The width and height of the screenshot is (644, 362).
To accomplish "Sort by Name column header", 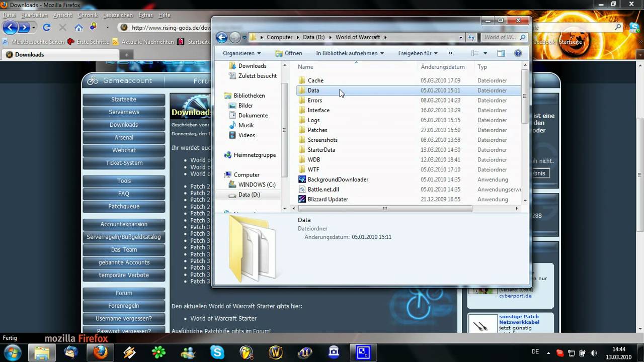I will pos(305,67).
